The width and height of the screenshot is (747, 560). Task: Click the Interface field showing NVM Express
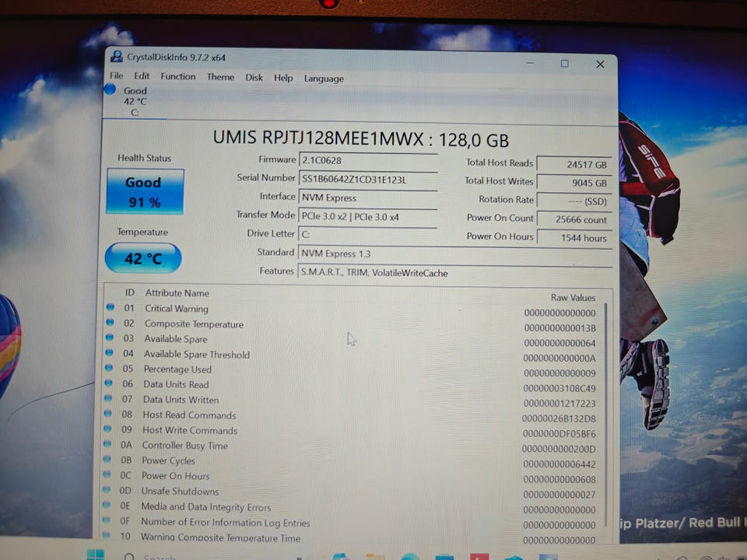(368, 198)
